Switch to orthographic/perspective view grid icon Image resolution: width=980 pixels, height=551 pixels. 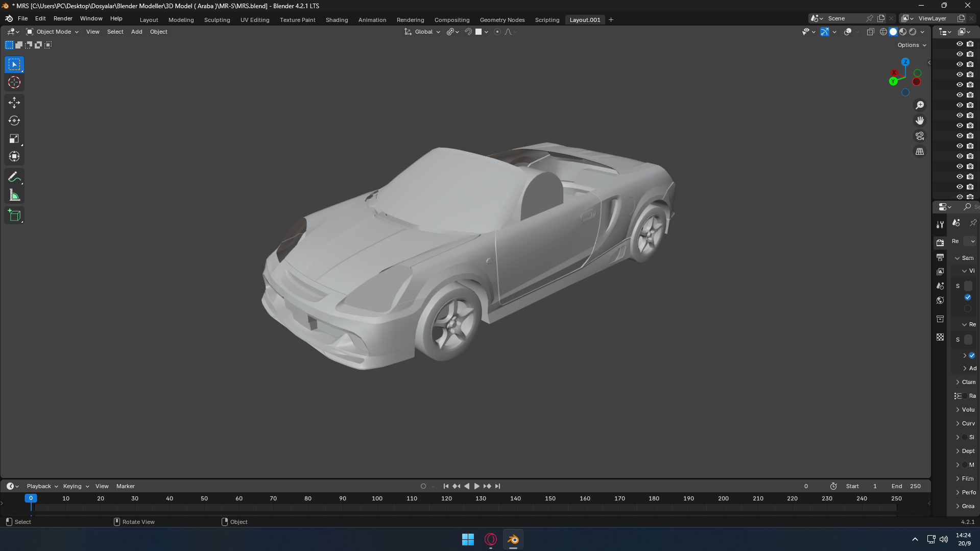[920, 152]
